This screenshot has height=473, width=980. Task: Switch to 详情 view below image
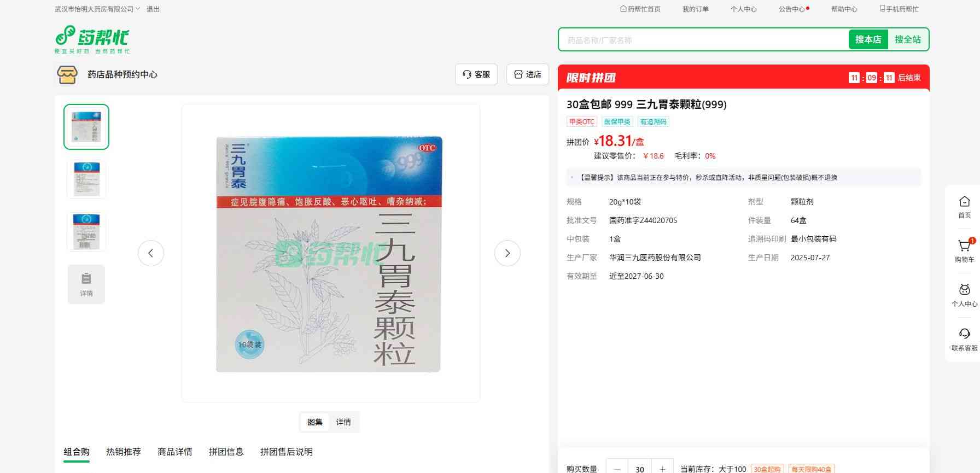[x=343, y=422]
